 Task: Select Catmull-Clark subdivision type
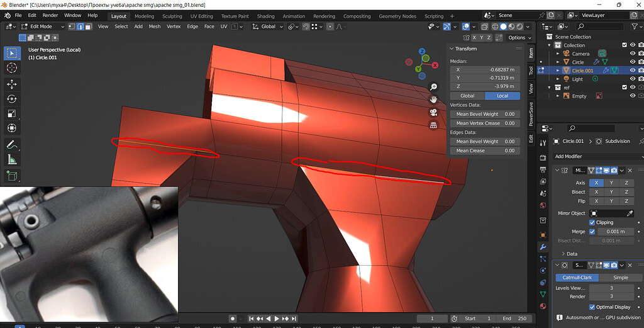(577, 278)
